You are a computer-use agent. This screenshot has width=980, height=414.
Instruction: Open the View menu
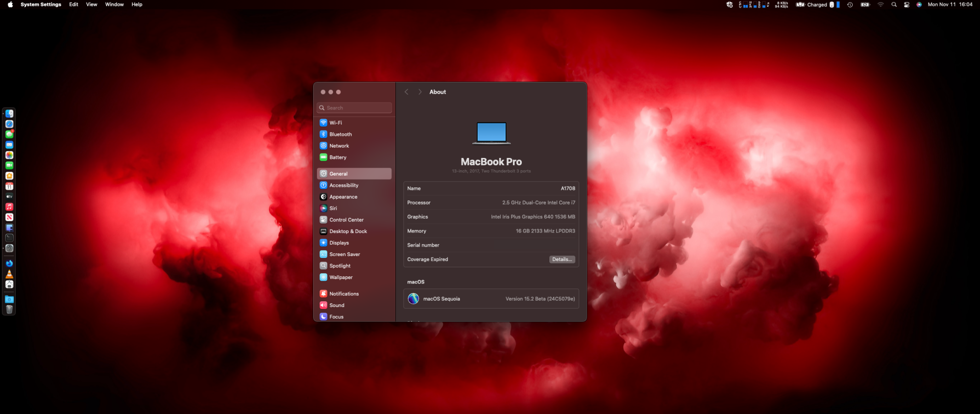point(92,4)
